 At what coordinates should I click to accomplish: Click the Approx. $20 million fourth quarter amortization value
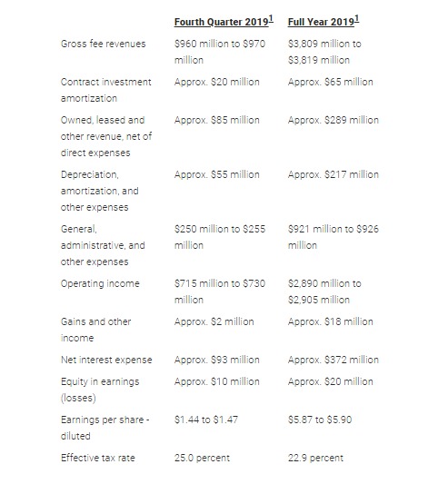pos(217,82)
